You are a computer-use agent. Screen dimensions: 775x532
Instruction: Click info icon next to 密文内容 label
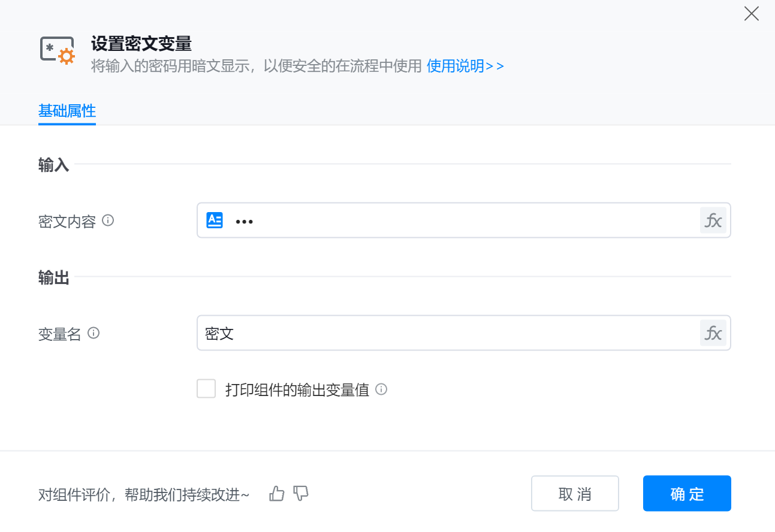pos(108,220)
